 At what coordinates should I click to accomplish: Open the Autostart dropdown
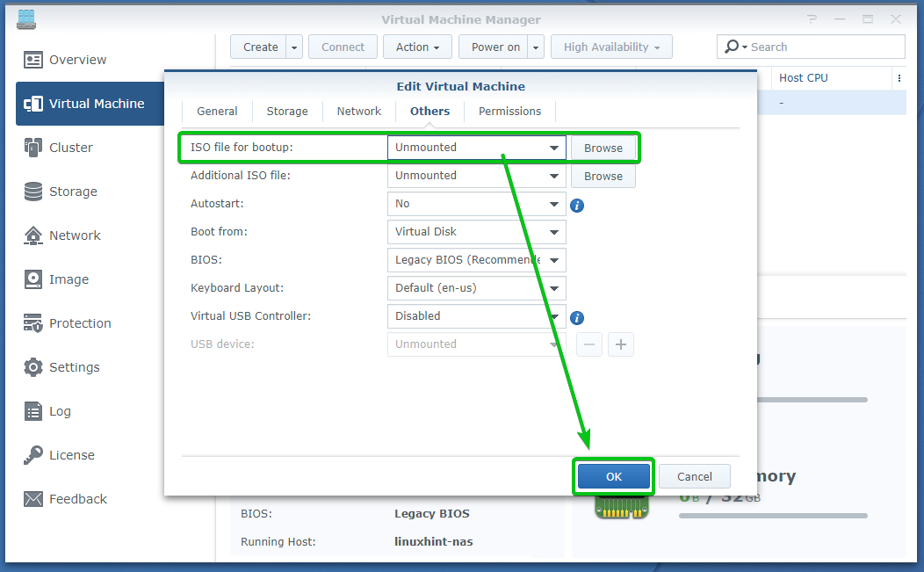476,204
